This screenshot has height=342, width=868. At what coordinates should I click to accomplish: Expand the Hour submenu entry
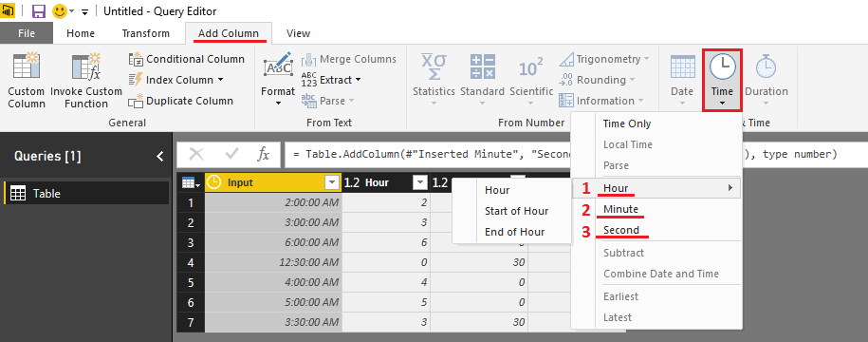[656, 188]
